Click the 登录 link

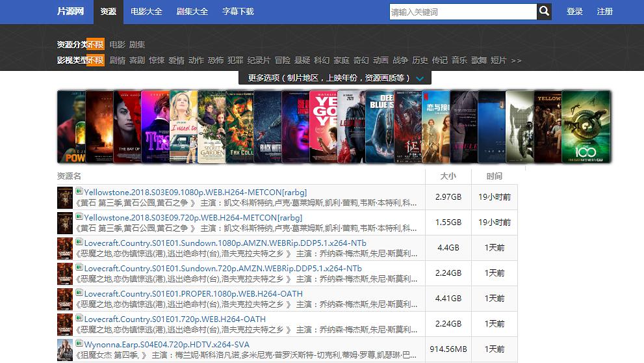pyautogui.click(x=574, y=12)
